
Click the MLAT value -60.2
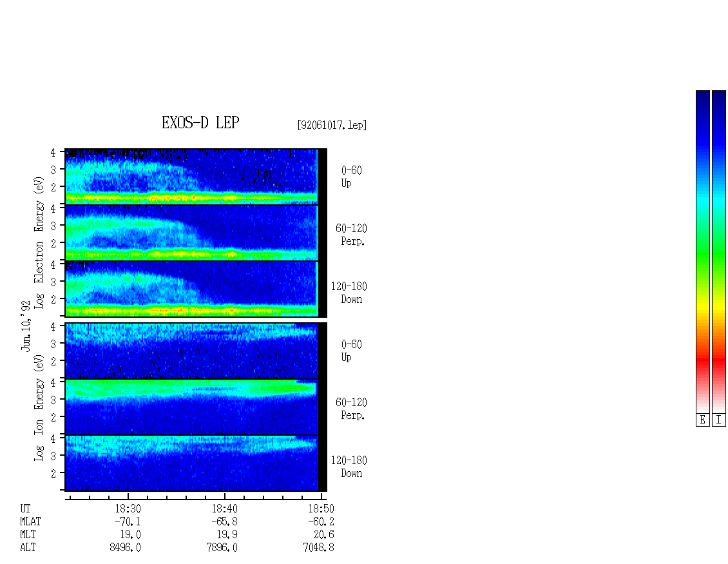pyautogui.click(x=320, y=521)
